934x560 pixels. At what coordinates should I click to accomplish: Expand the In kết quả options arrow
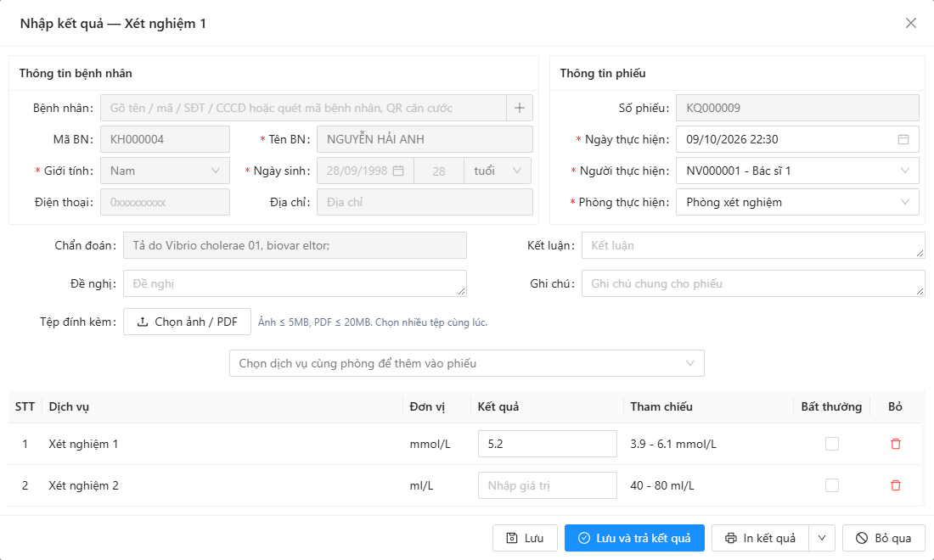(822, 538)
